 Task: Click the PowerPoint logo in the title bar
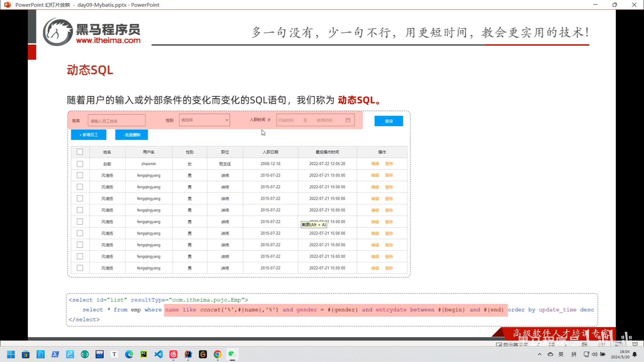(7, 5)
